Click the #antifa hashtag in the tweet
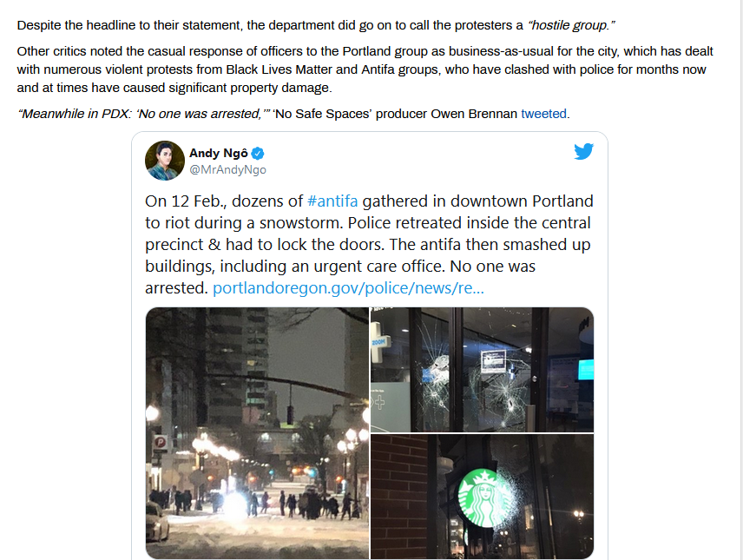The height and width of the screenshot is (560, 743). tap(332, 201)
